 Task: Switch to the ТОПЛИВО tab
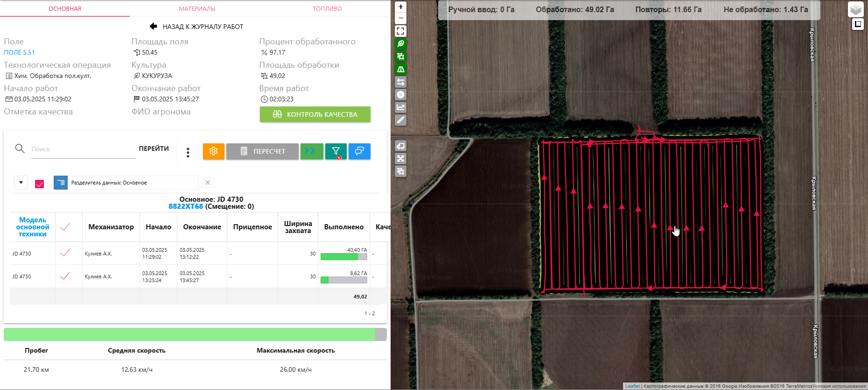tap(327, 8)
